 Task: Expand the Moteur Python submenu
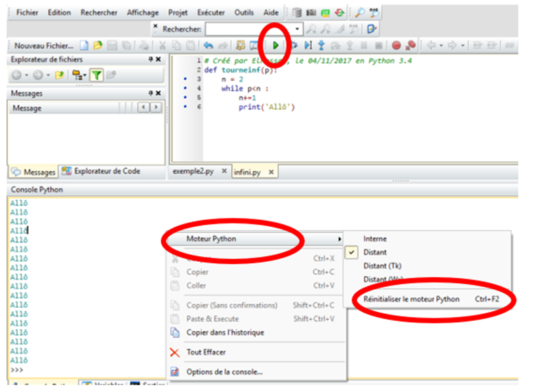[211, 238]
